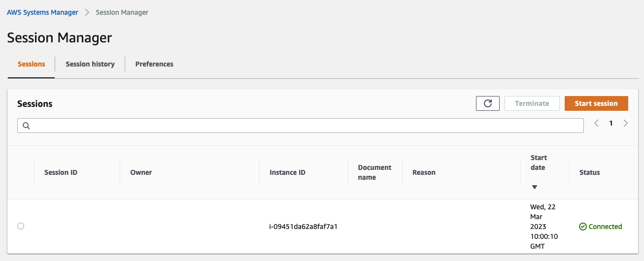Click the search magnifier icon
The width and height of the screenshot is (644, 261).
(x=27, y=126)
